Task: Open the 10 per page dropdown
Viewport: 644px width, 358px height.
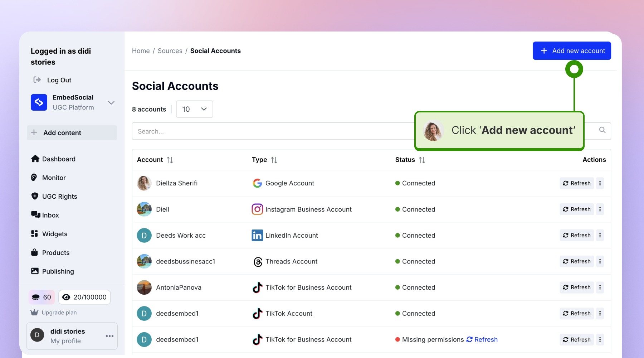Action: (x=195, y=109)
